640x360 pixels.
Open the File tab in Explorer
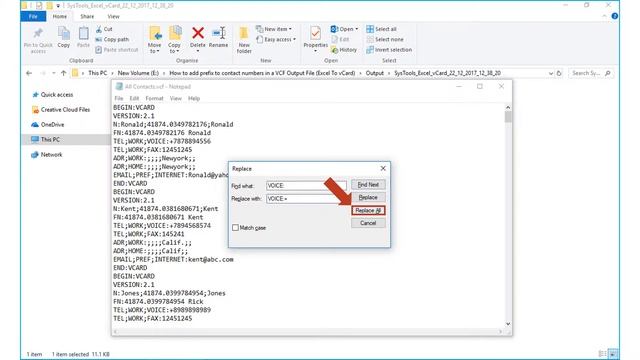click(x=33, y=16)
